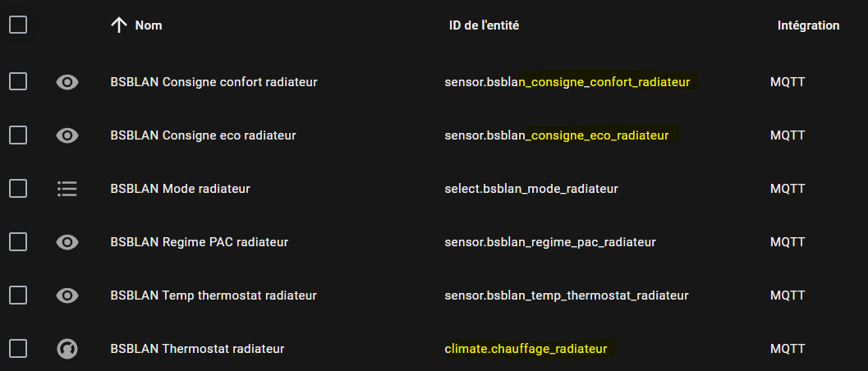
Task: Select checkbox of BSBLAN Thermostat radiateur row
Action: tap(18, 349)
